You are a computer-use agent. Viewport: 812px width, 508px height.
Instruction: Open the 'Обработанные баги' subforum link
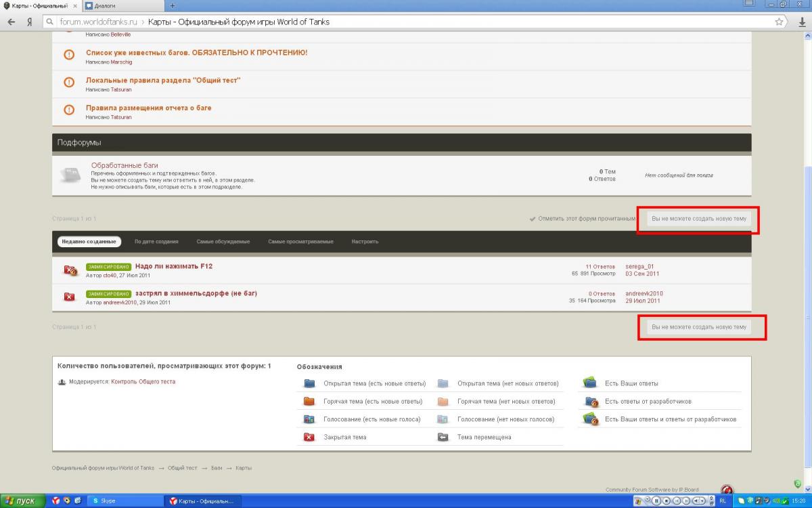click(x=125, y=165)
